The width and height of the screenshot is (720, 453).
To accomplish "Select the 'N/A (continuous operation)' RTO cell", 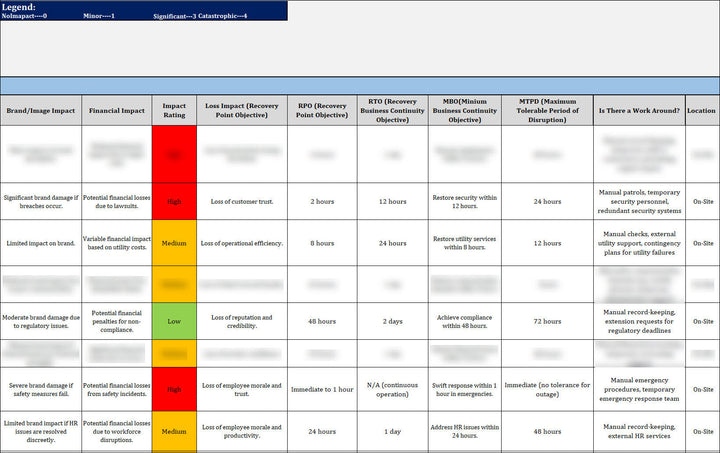I will point(393,389).
